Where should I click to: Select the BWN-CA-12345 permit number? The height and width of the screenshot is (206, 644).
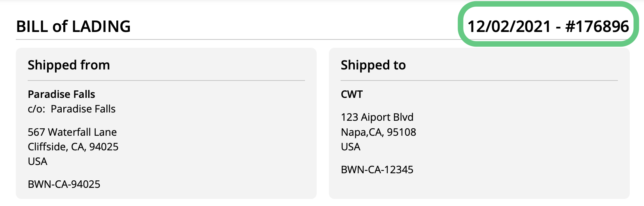377,170
